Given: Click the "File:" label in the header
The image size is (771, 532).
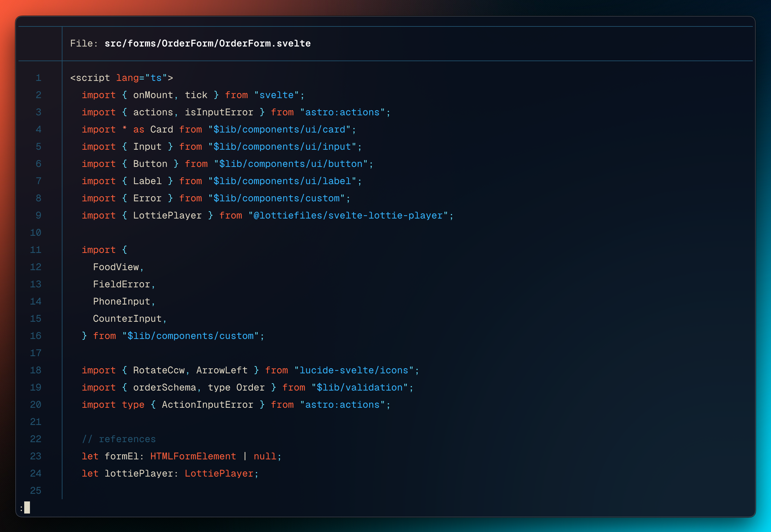Looking at the screenshot, I should click(84, 44).
